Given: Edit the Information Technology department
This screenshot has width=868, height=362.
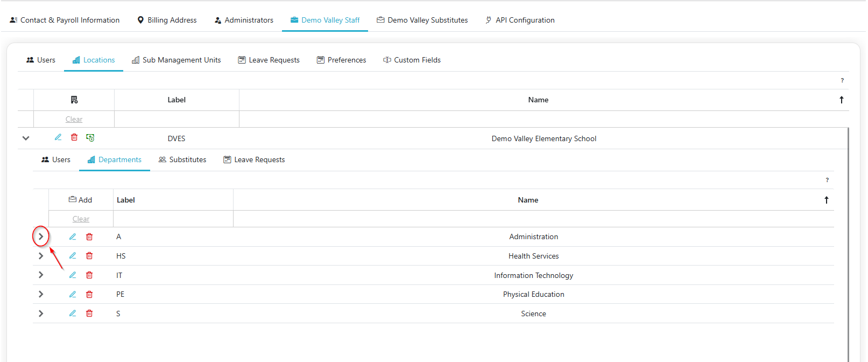Looking at the screenshot, I should coord(73,275).
